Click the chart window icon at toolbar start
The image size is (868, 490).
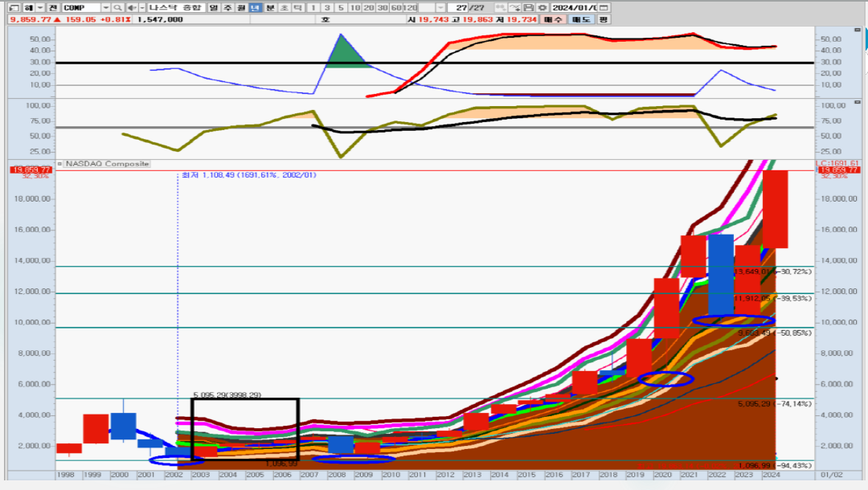(x=14, y=8)
